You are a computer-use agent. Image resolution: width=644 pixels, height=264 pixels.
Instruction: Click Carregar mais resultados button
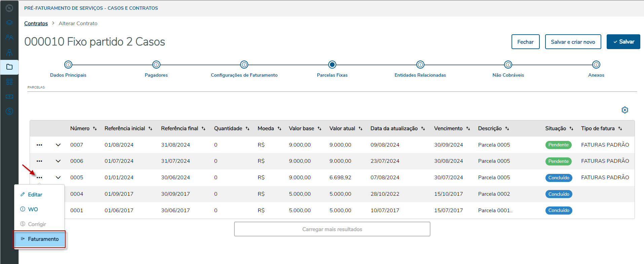pos(332,229)
